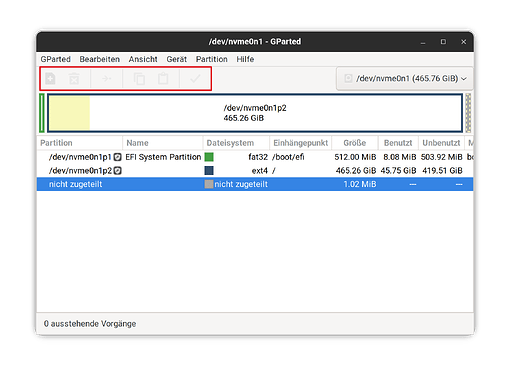This screenshot has width=509, height=375.
Task: Click the ext4 file system cell
Action: (x=260, y=171)
